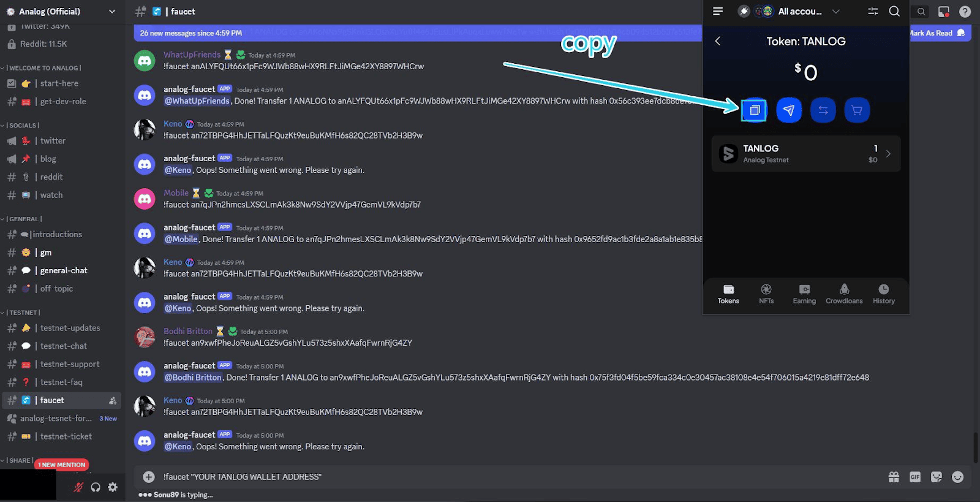The height and width of the screenshot is (502, 980).
Task: Click the Buy cart icon in wallet
Action: (x=857, y=110)
